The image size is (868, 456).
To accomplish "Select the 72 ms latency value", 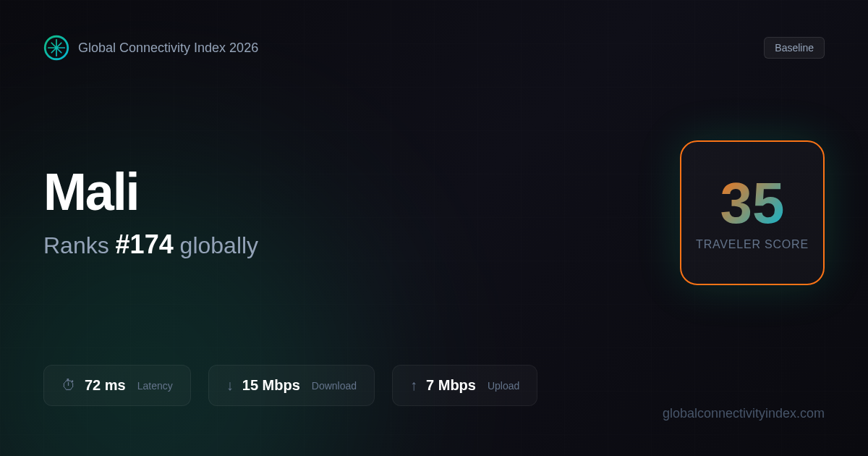I will (x=105, y=385).
